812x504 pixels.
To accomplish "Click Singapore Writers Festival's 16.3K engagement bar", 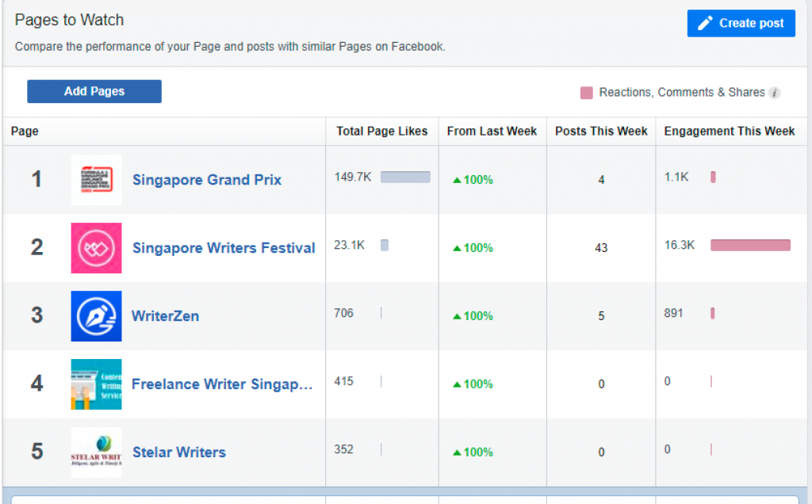I will (x=750, y=246).
